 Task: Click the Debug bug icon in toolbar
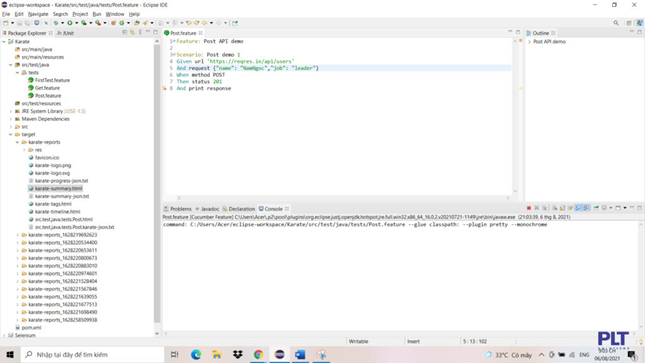(x=56, y=23)
